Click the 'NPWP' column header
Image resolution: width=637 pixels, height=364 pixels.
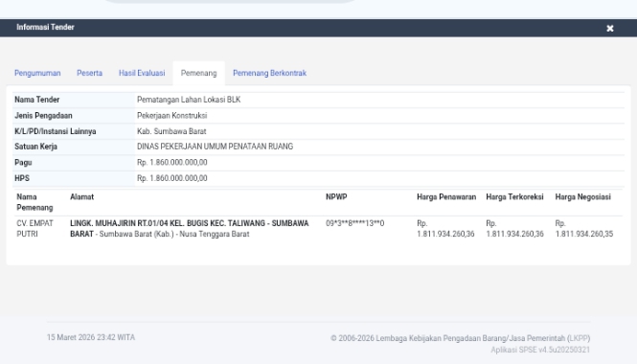pyautogui.click(x=336, y=196)
